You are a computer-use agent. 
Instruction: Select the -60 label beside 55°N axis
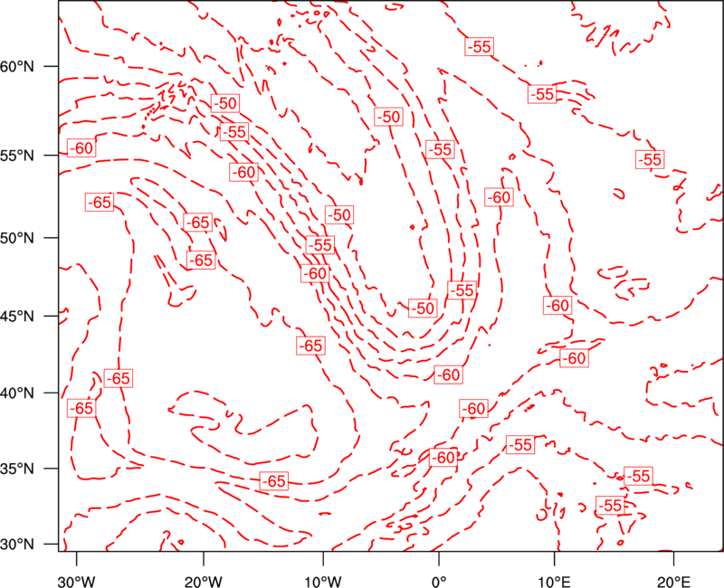click(81, 148)
